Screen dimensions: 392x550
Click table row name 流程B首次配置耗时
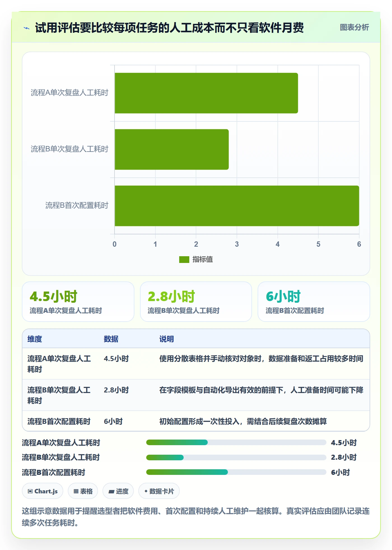(59, 421)
